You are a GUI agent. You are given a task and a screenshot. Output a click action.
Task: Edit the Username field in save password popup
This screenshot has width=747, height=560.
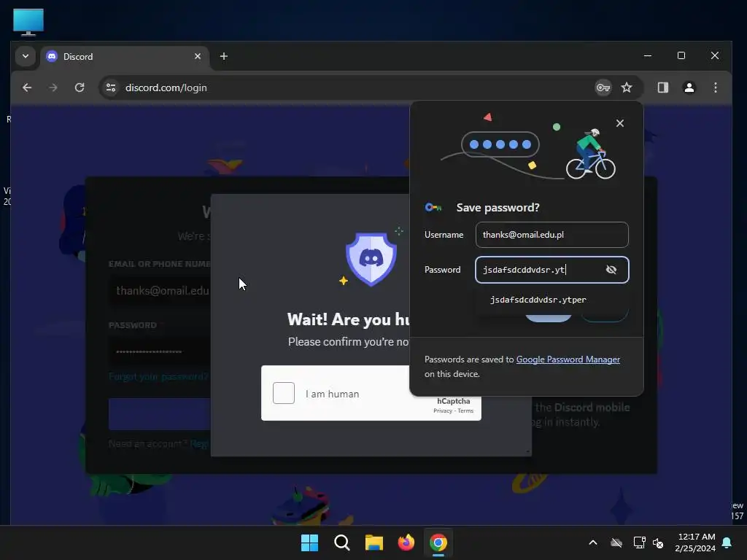(551, 235)
